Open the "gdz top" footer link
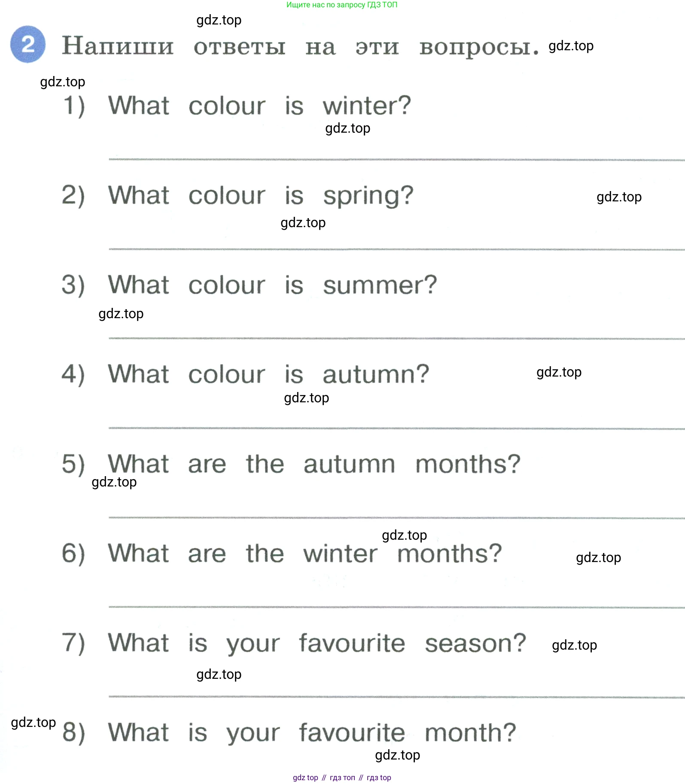Screen dimensions: 685x784 (x=305, y=778)
